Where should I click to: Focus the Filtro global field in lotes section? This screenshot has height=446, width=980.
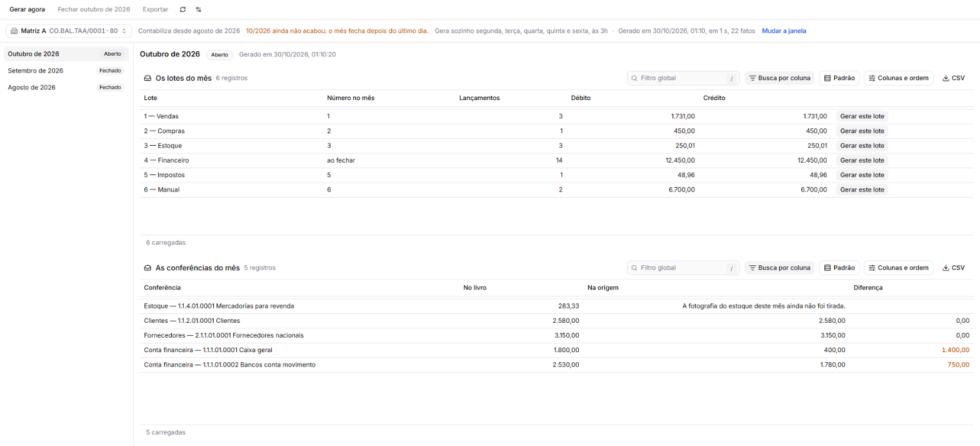[x=683, y=78]
